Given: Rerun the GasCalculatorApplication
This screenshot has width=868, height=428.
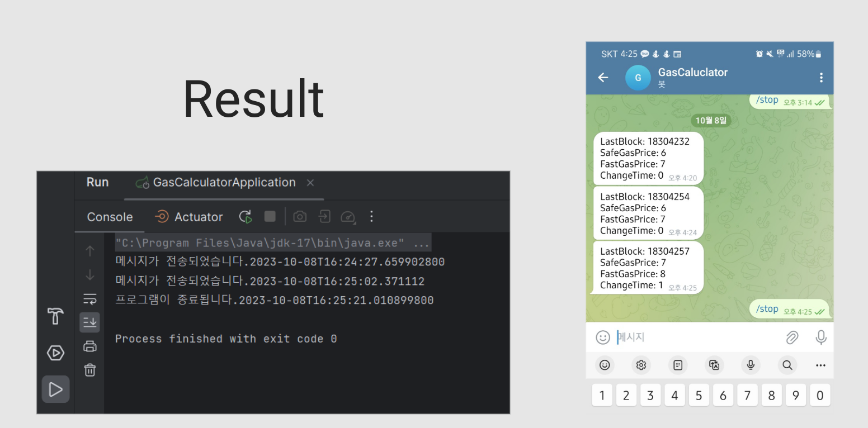Looking at the screenshot, I should tap(245, 217).
